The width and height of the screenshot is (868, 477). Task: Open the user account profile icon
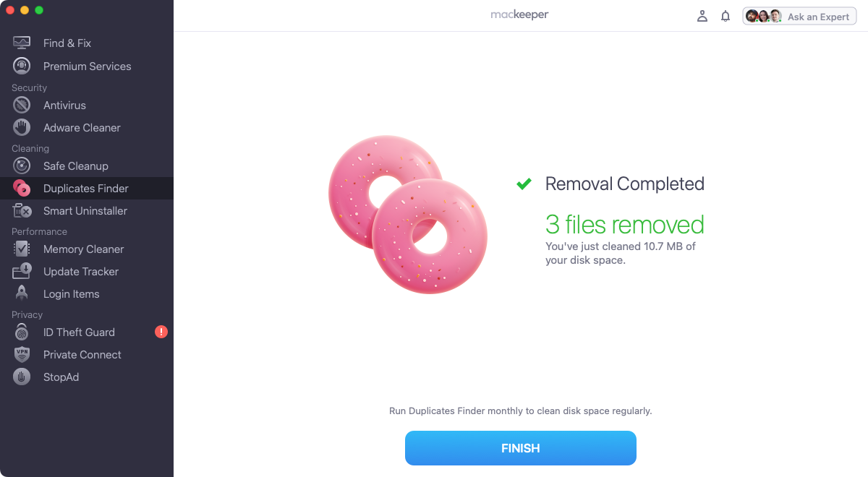point(702,16)
